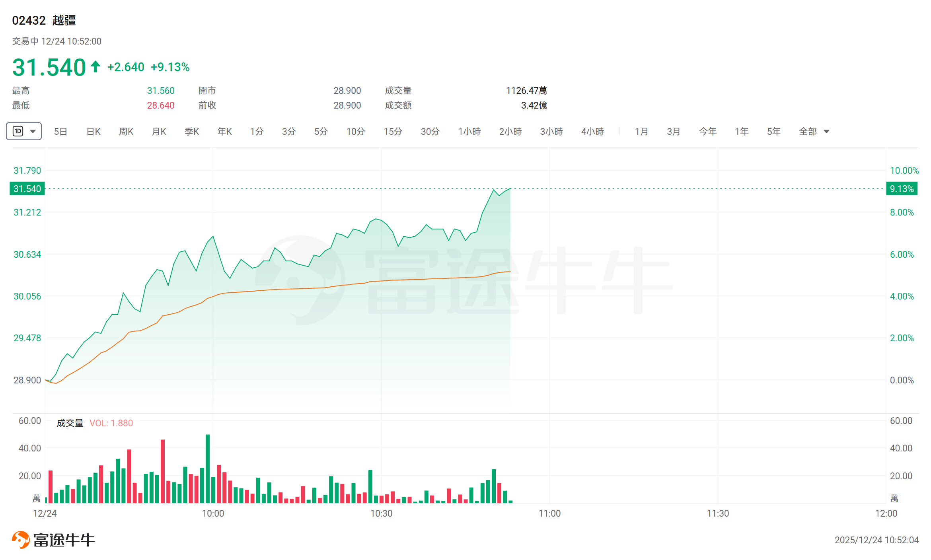The image size is (931, 560).
Task: Select the 5日 tab
Action: [60, 132]
